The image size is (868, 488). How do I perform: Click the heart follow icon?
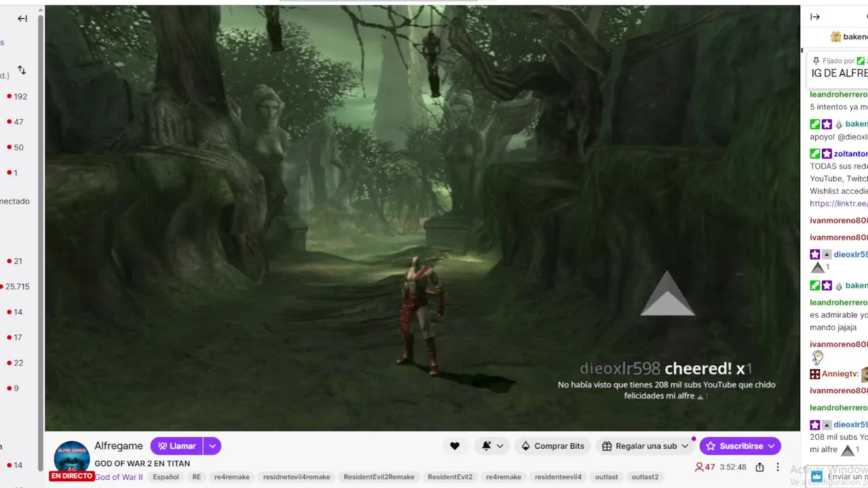454,446
